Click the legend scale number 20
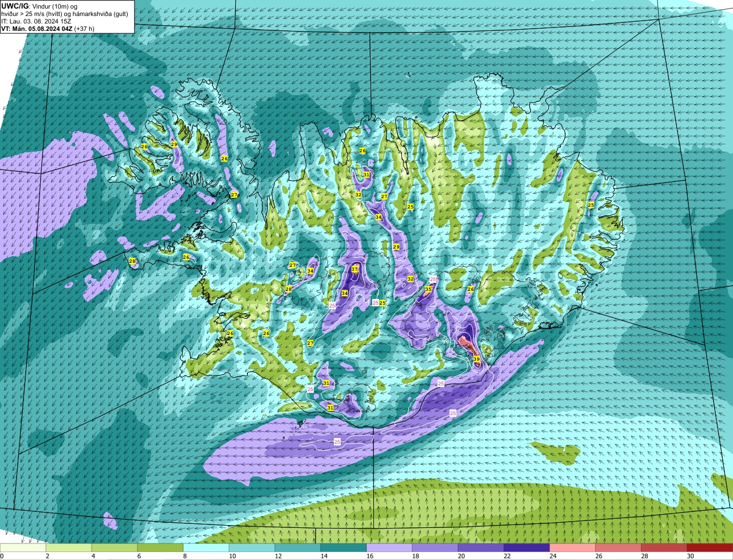 click(461, 556)
